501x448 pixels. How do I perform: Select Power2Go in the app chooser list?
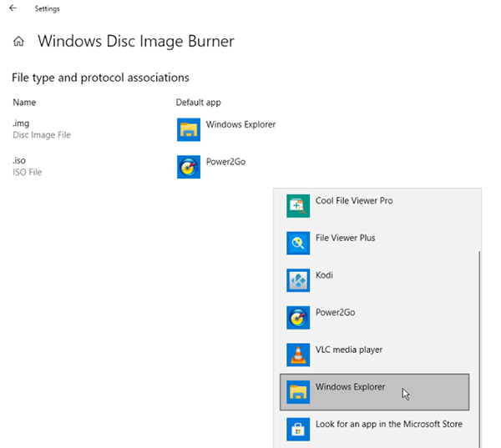point(374,318)
